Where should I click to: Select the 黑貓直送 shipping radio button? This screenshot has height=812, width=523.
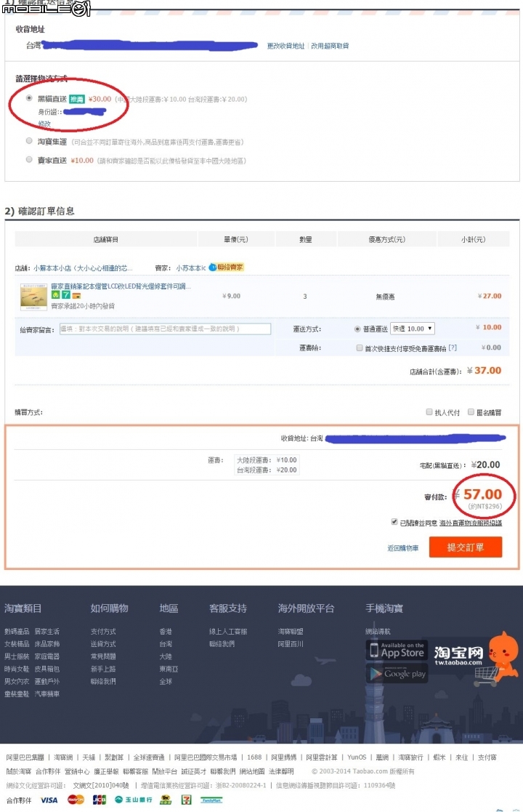tap(29, 98)
